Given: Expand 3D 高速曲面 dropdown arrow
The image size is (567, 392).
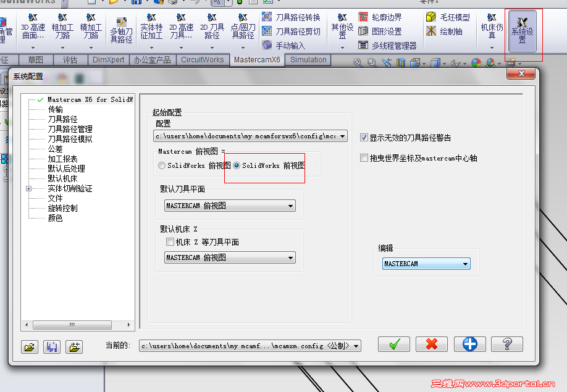Looking at the screenshot, I should point(33,48).
